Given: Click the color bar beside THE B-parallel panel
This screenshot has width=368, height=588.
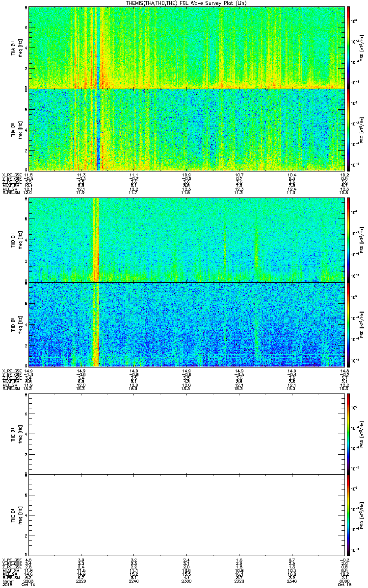Looking at the screenshot, I should [349, 515].
